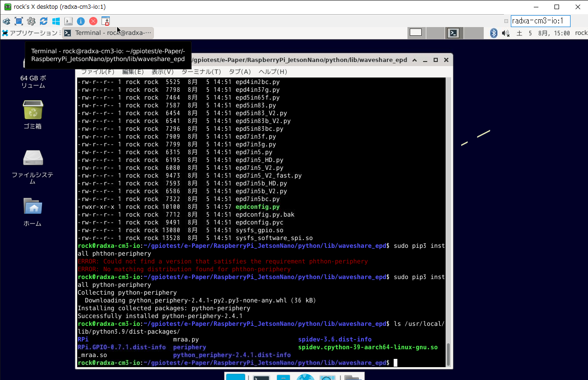Click the file name epd7in5_V2_fast.py
This screenshot has width=588, height=380.
(x=269, y=176)
